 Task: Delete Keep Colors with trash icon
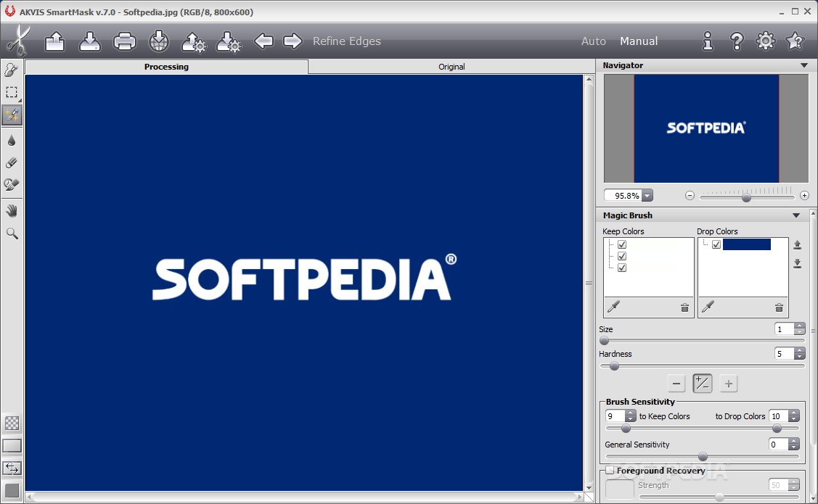tap(684, 307)
